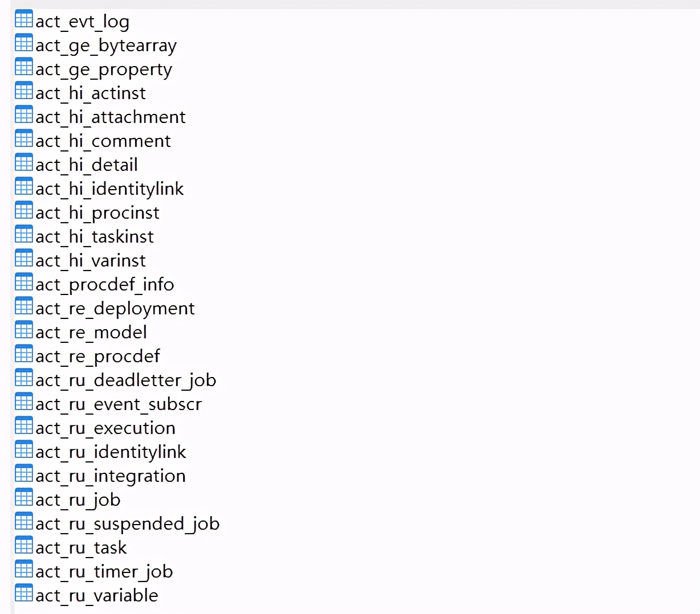The height and width of the screenshot is (614, 700).
Task: Choose the act_ru_integration table entry
Action: 110,476
